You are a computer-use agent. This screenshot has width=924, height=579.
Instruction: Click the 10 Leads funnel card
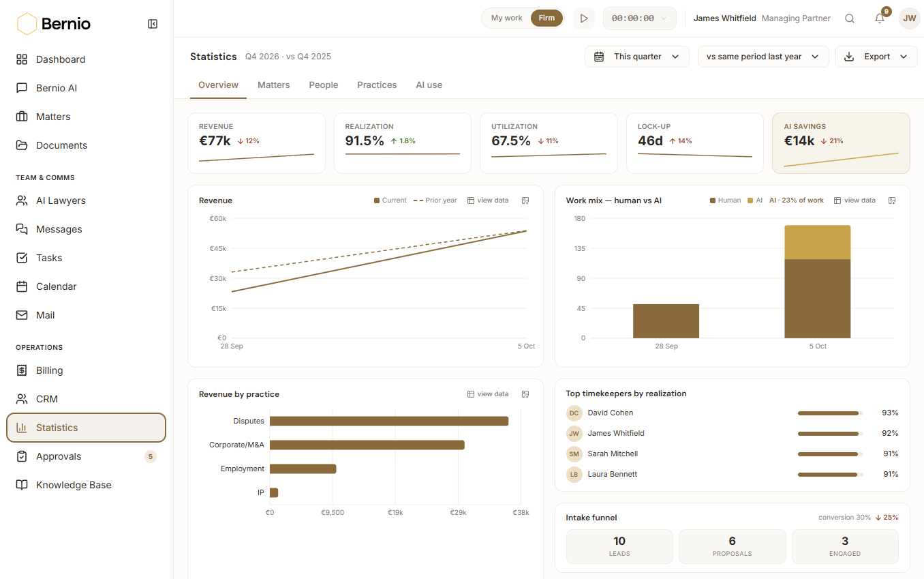coord(619,546)
